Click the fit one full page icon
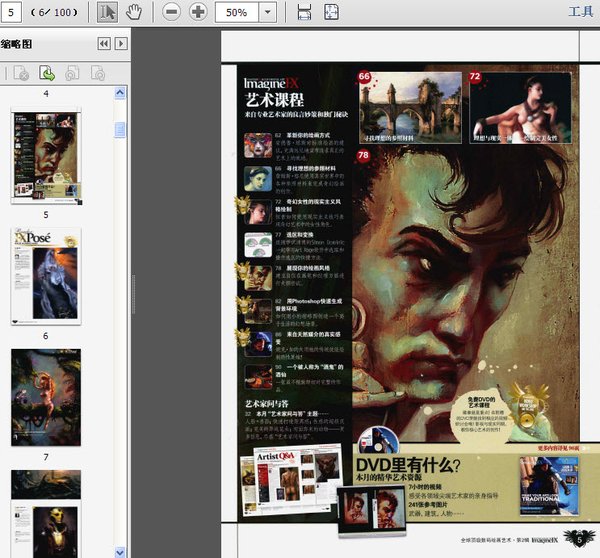 pyautogui.click(x=331, y=12)
